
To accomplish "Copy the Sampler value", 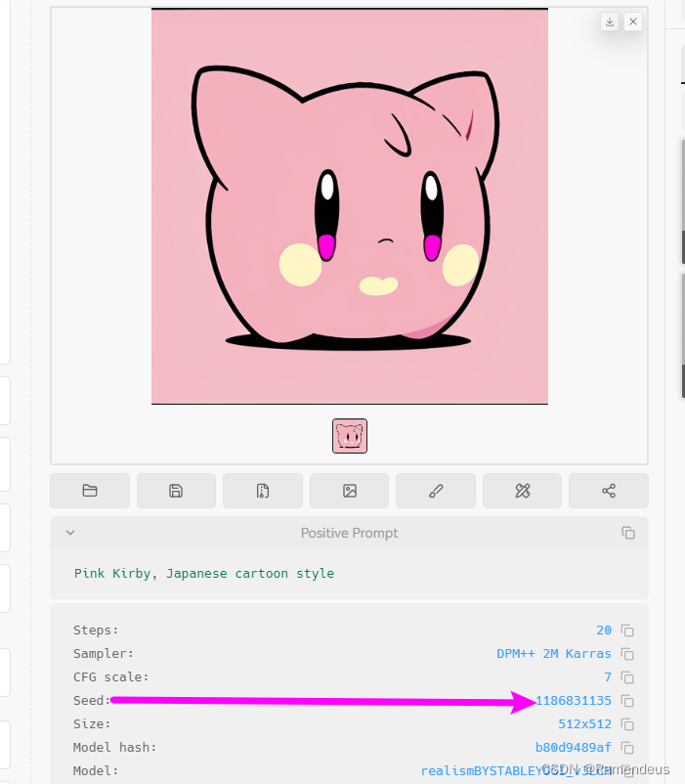I will [x=627, y=654].
